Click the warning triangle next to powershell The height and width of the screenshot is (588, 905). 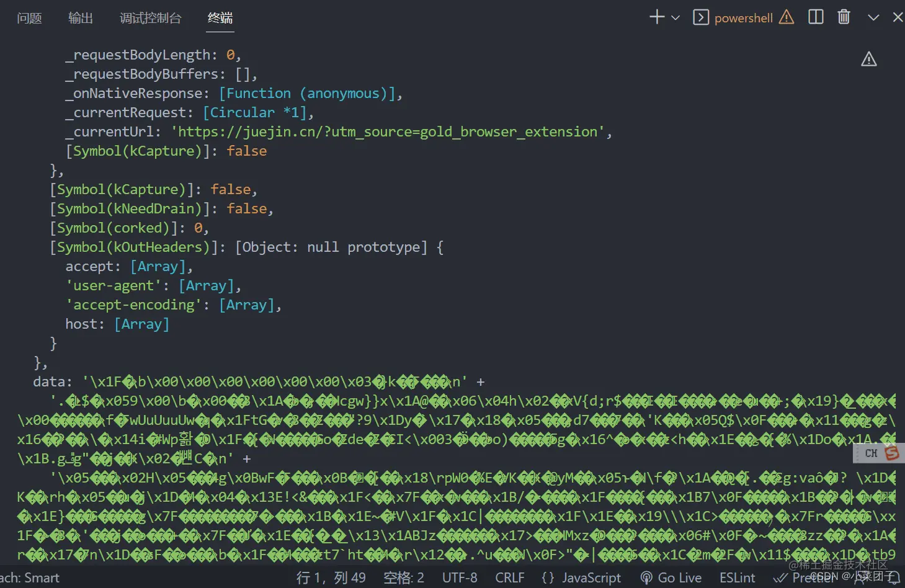[x=787, y=17]
